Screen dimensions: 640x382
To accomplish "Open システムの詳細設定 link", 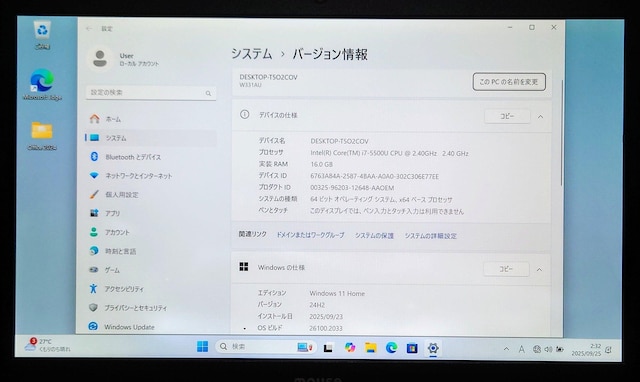I will coord(431,236).
